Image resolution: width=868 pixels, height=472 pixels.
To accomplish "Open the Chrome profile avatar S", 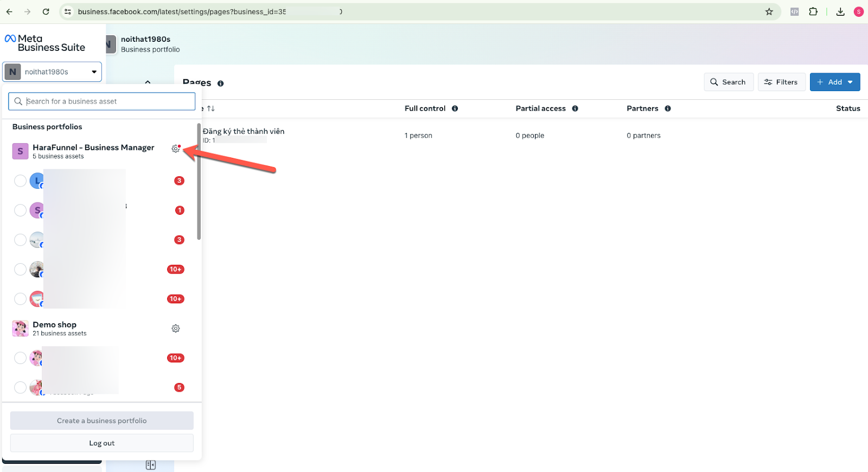I will click(859, 11).
